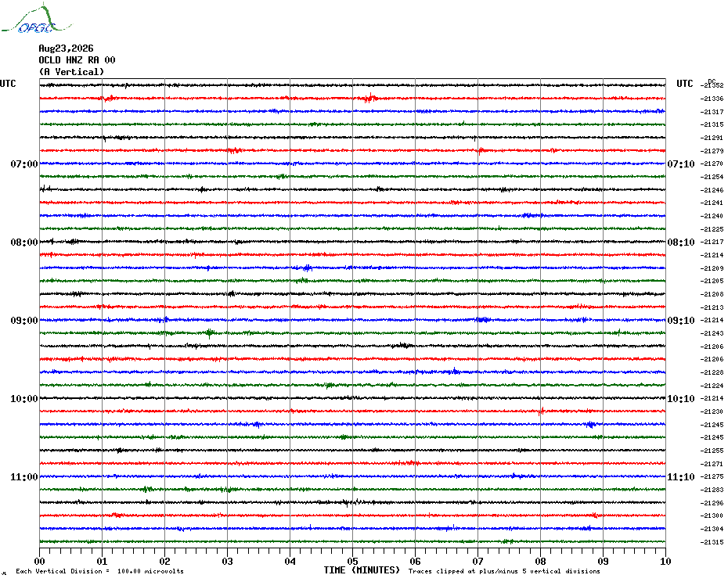
Task: Click the DC value -21209
Action: point(712,268)
